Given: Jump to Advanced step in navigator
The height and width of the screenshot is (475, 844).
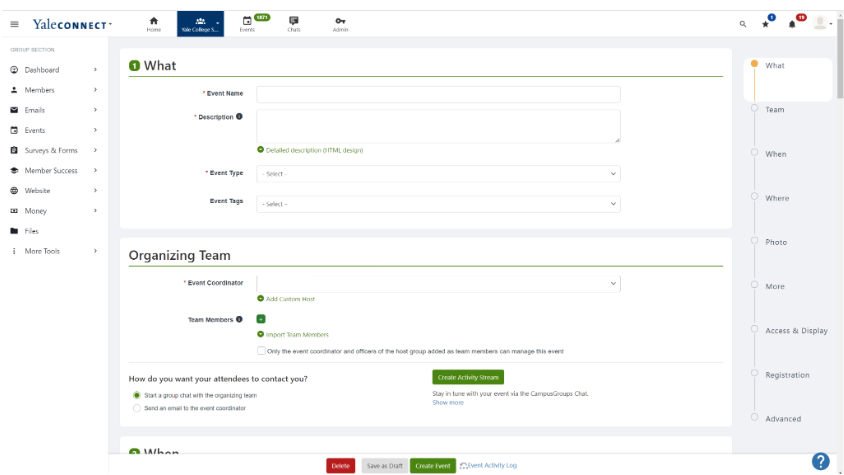Looking at the screenshot, I should click(783, 419).
